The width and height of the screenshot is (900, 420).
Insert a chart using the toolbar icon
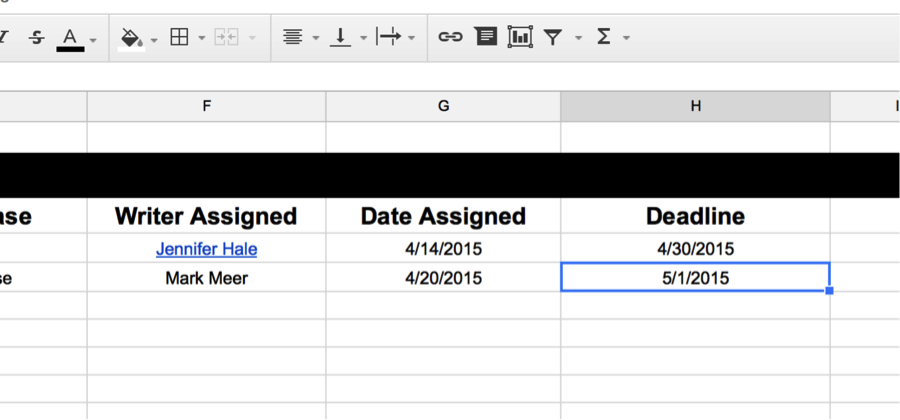coord(520,38)
